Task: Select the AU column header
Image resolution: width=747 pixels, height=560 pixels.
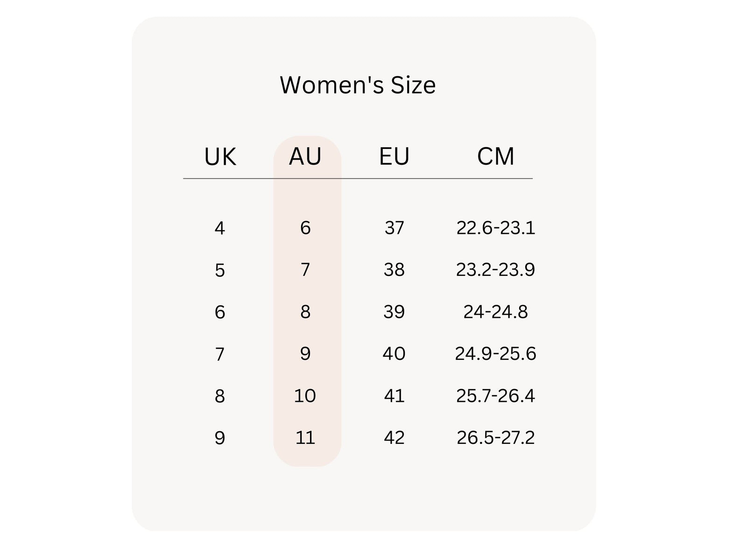Action: pyautogui.click(x=305, y=157)
